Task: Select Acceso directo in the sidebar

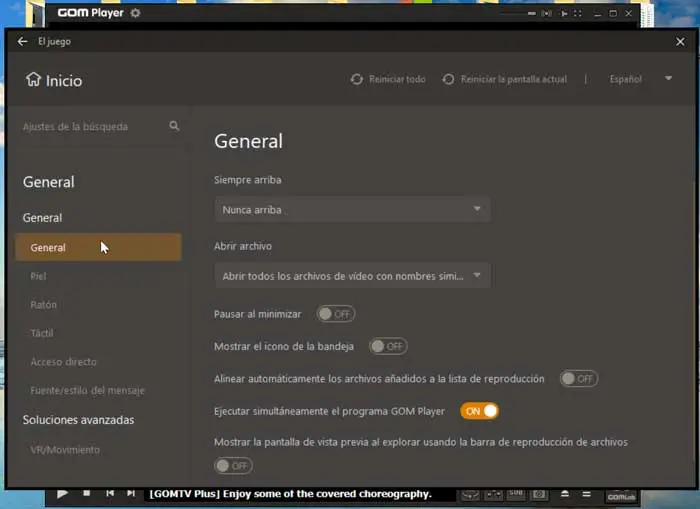Action: (63, 362)
